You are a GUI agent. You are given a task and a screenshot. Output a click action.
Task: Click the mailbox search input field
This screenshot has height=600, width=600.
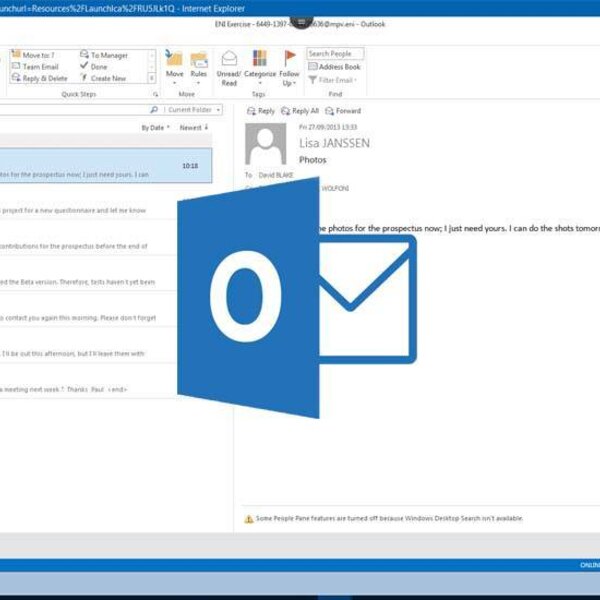click(x=75, y=110)
